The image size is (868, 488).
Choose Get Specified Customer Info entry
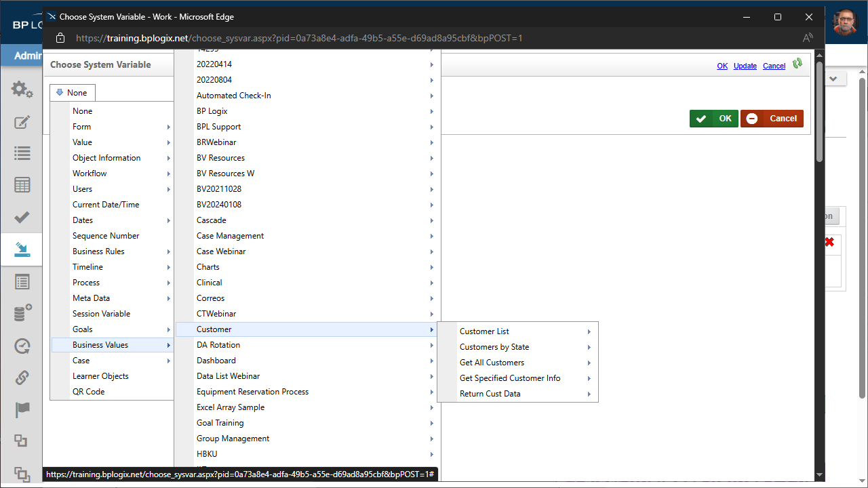coord(518,378)
